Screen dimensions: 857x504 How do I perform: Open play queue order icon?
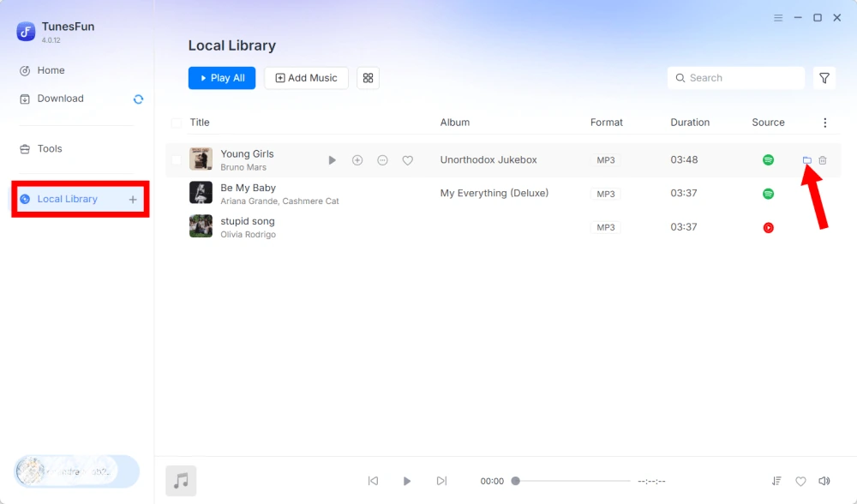[x=776, y=481]
